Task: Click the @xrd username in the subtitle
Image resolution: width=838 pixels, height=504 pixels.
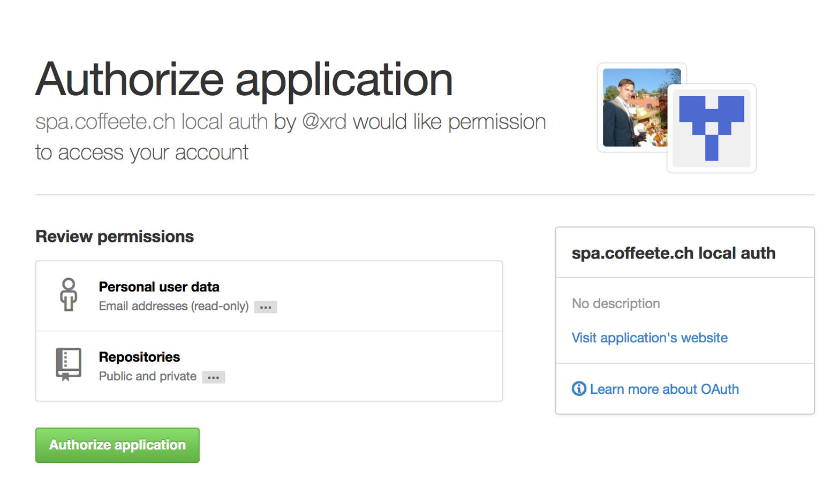Action: click(324, 122)
